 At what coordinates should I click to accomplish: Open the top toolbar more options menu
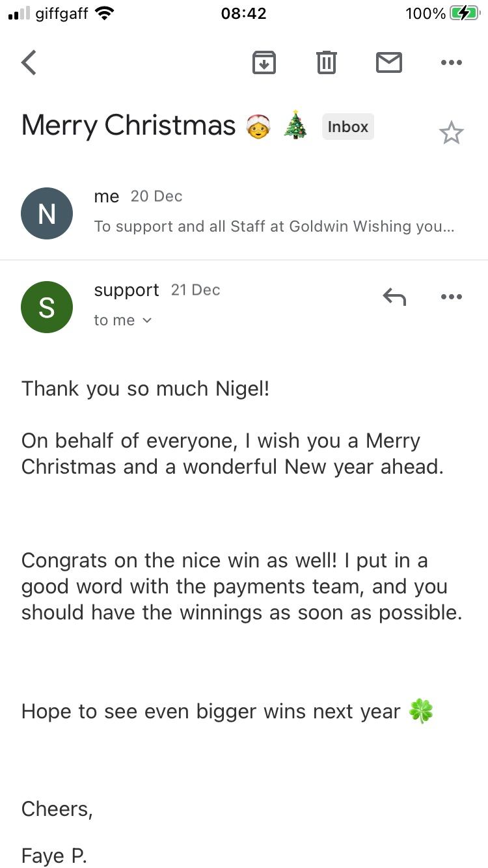pos(451,62)
